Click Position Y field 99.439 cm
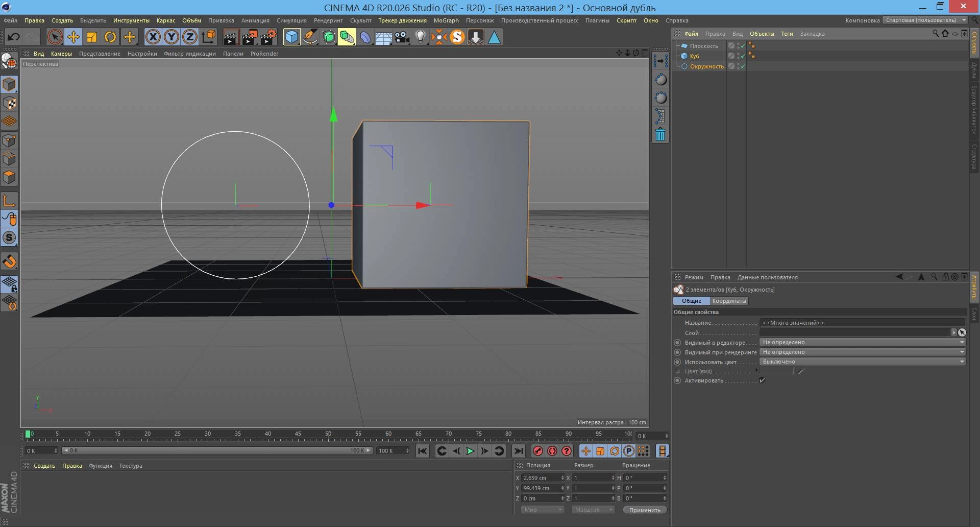 coord(542,488)
